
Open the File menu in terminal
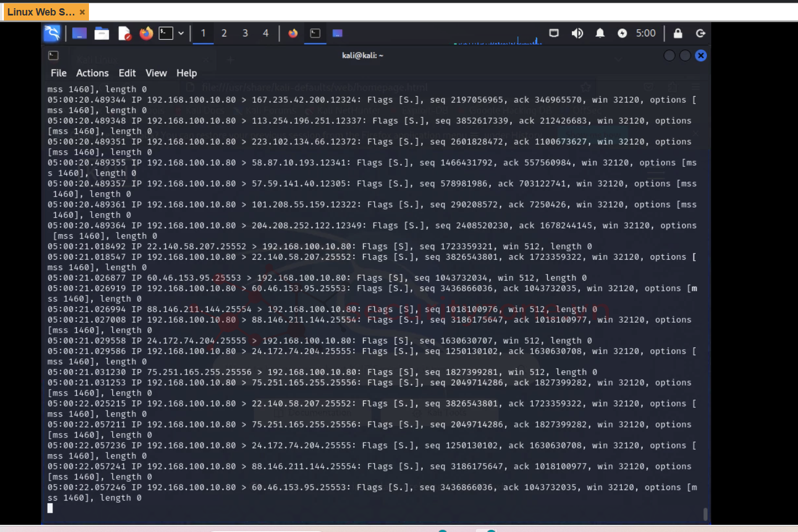[59, 73]
